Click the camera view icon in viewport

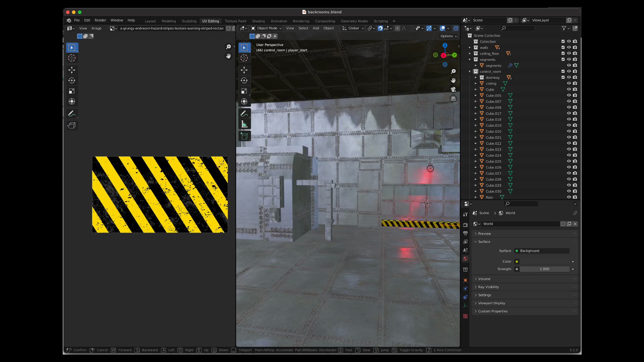[x=453, y=89]
